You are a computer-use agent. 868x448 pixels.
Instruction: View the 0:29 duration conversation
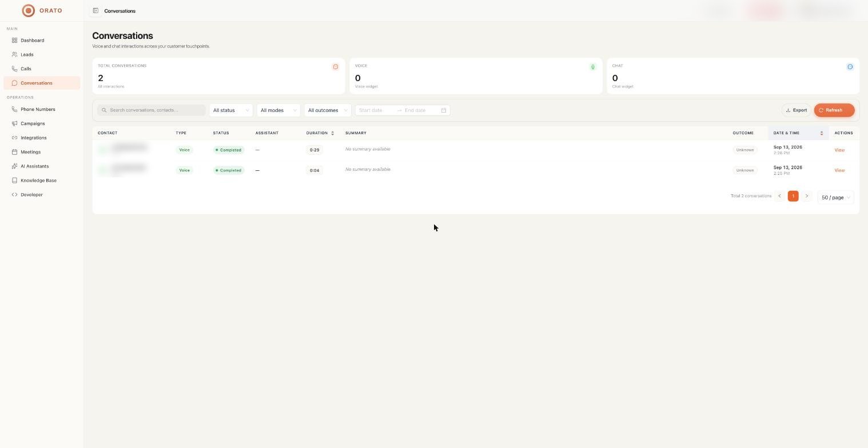pyautogui.click(x=839, y=150)
